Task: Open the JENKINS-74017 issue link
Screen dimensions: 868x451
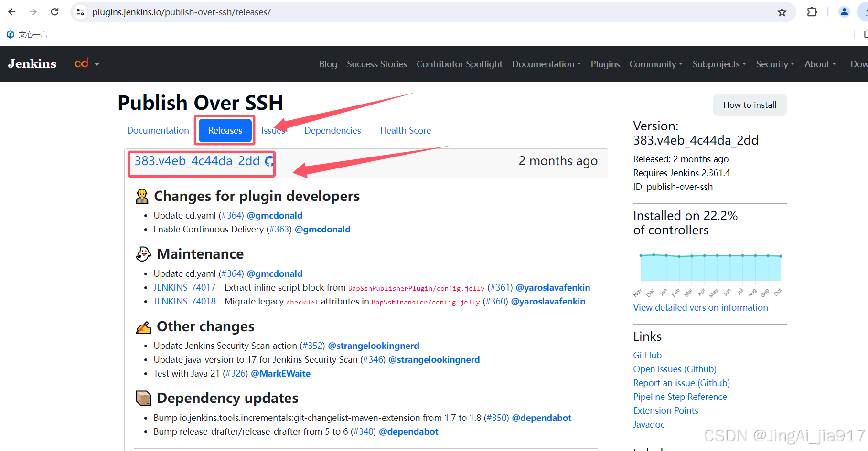Action: pos(184,287)
